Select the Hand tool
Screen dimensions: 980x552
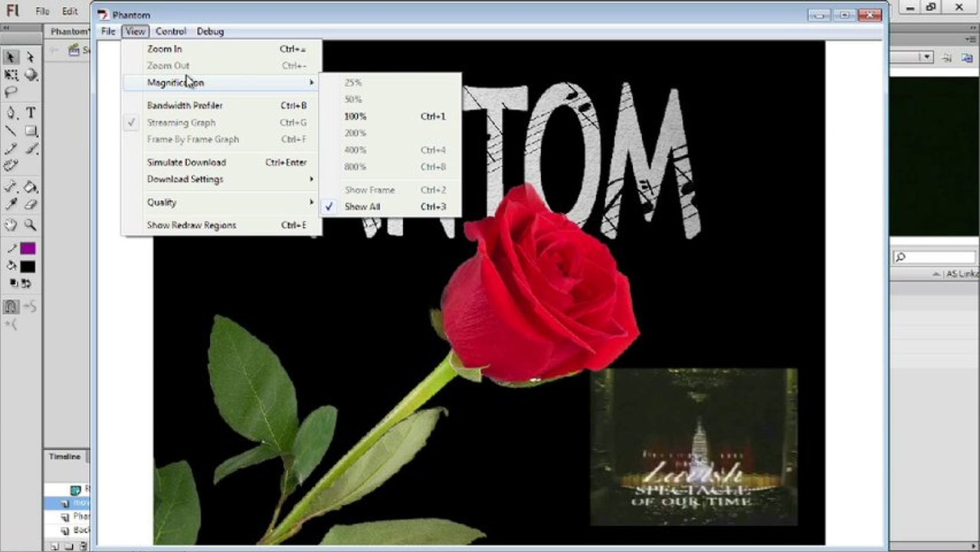point(11,225)
